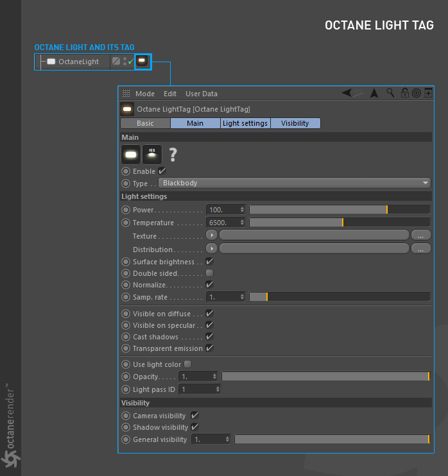
Task: Click the green enable checkmark on OctaneLight row
Action: coord(130,62)
